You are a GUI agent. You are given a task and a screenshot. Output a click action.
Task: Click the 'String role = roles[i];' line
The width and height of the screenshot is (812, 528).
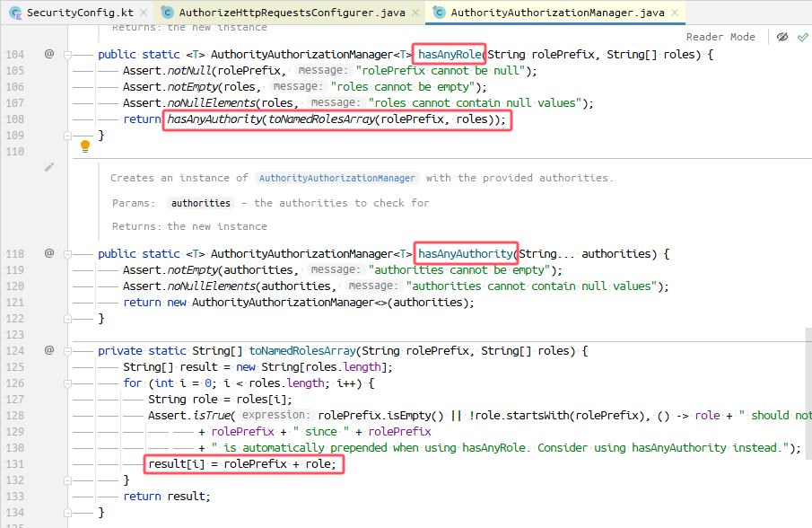[x=220, y=400]
